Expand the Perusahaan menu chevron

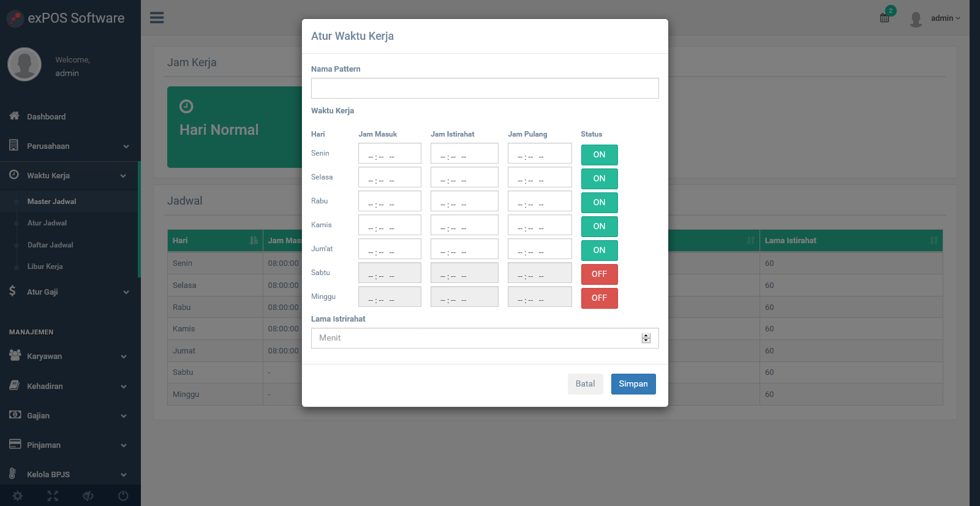coord(126,146)
